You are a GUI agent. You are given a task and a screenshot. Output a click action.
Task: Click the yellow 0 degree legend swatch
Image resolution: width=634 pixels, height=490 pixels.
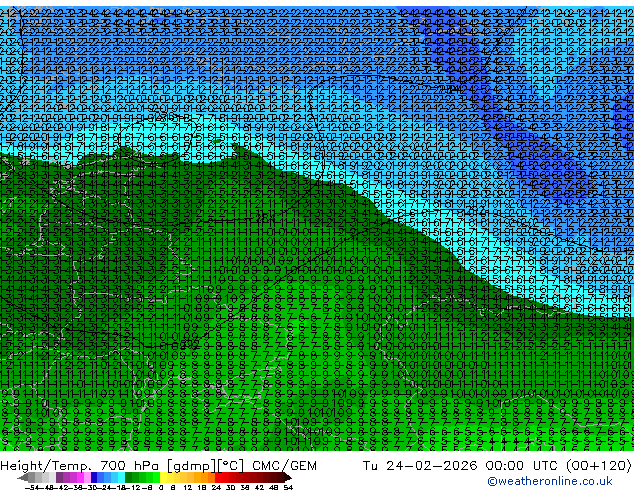click(164, 477)
